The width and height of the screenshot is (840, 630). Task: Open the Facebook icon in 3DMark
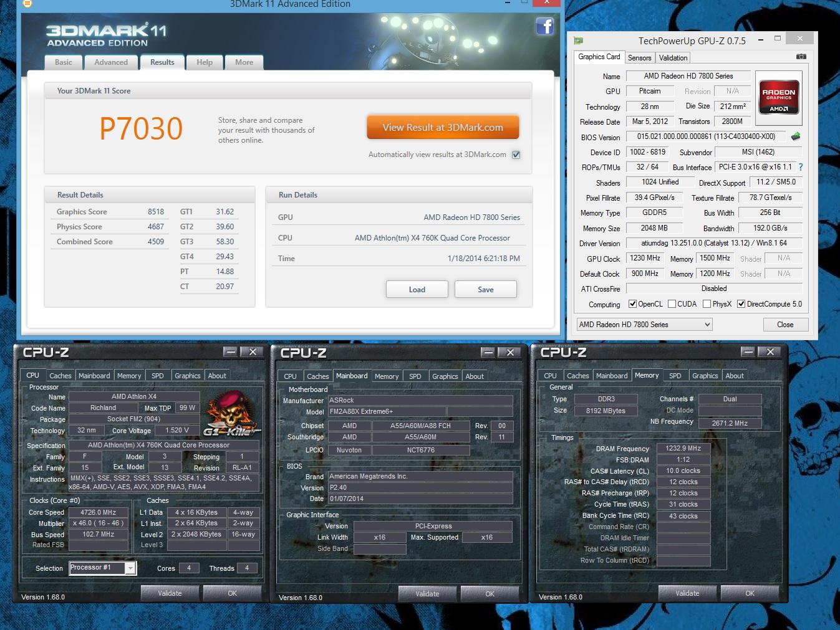coord(544,26)
